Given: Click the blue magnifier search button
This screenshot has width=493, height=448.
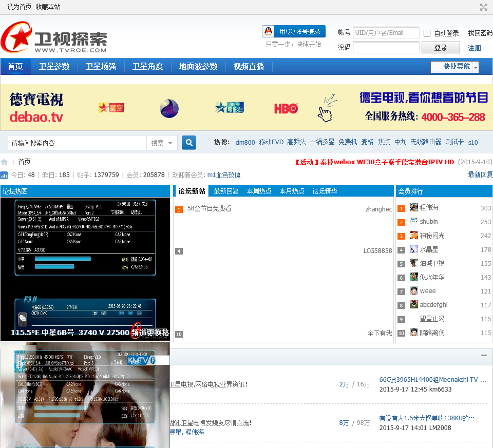Looking at the screenshot, I should tap(189, 143).
